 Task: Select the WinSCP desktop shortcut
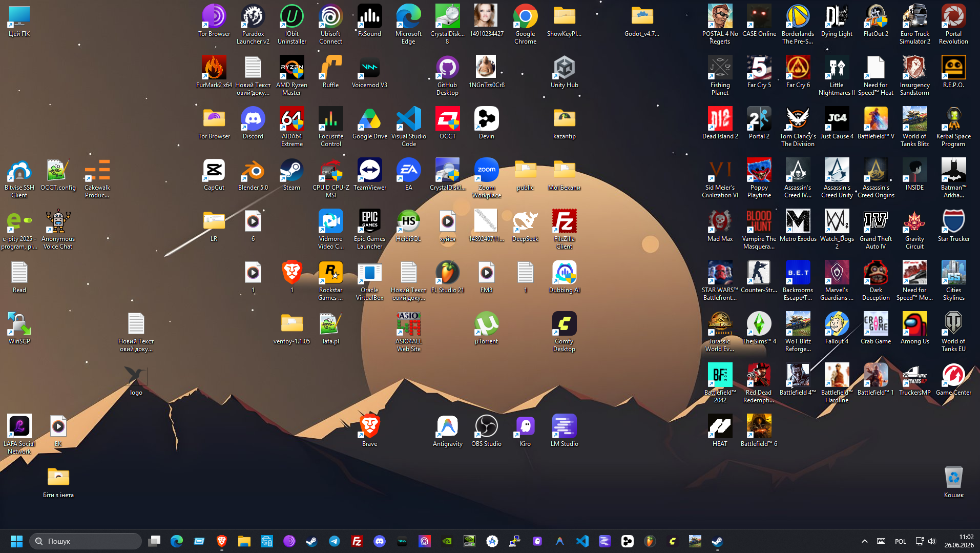pos(19,328)
